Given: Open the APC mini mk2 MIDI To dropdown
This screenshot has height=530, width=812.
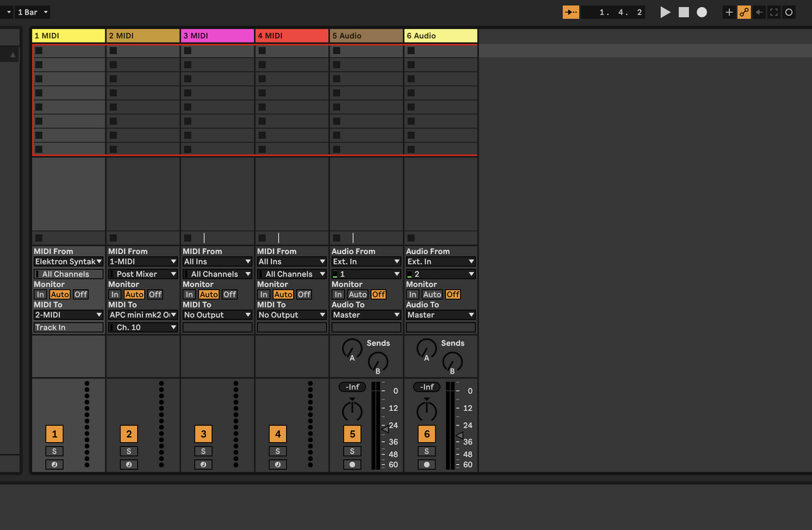Looking at the screenshot, I should (143, 314).
